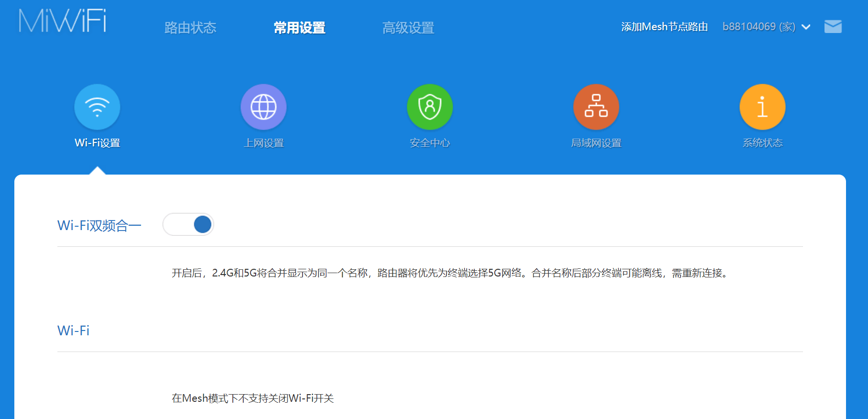
Task: Click the 添加Mesh节点路由 link
Action: 664,27
